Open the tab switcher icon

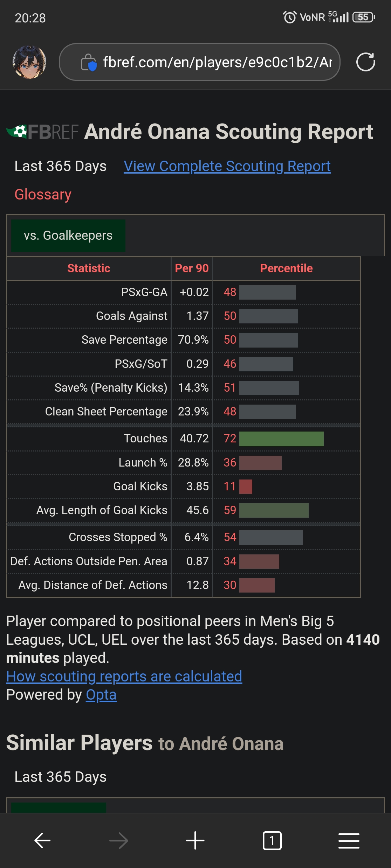click(272, 840)
